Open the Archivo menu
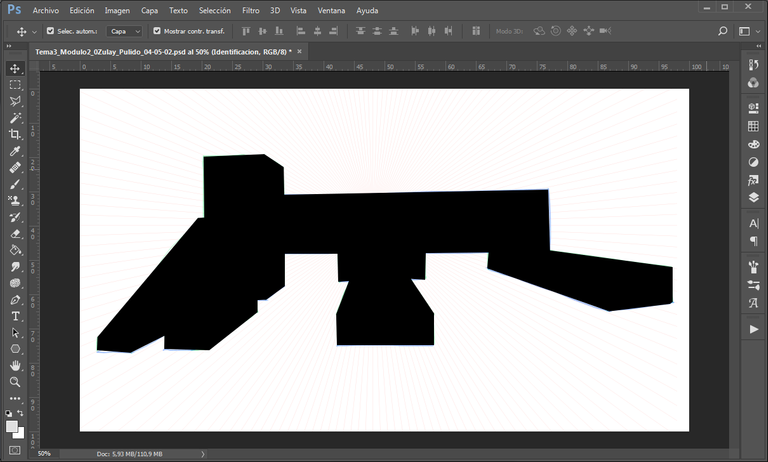The height and width of the screenshot is (462, 768). [x=46, y=10]
